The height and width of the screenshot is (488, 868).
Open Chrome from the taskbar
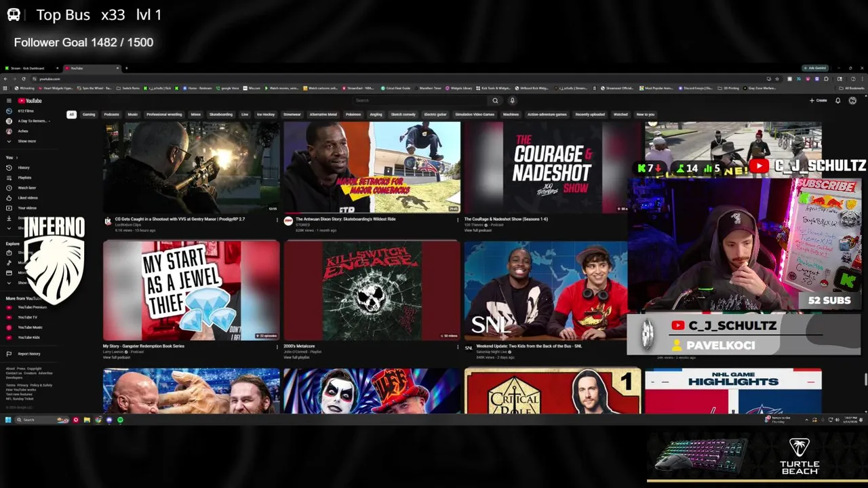click(98, 420)
